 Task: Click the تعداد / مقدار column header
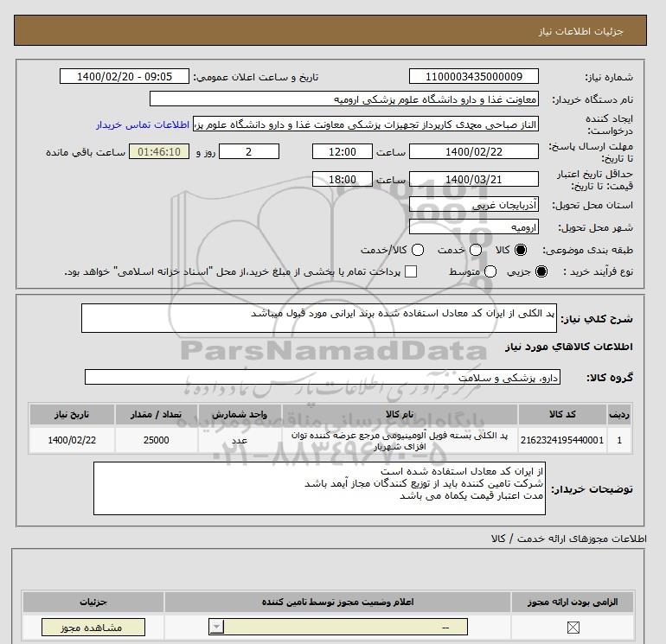click(x=157, y=414)
